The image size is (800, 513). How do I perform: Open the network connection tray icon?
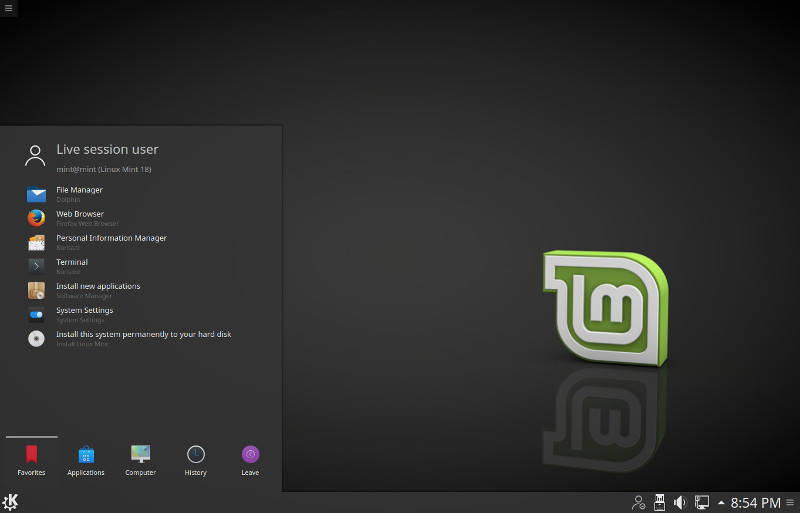click(x=702, y=503)
